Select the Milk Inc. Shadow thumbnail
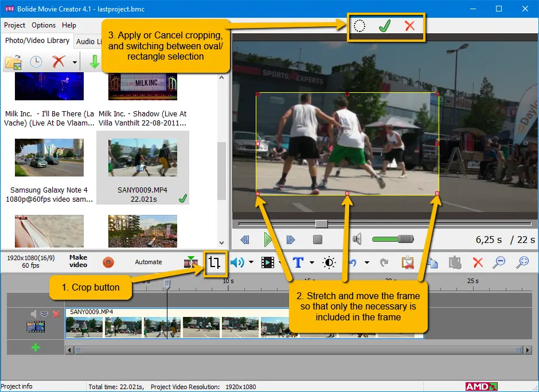Image resolution: width=539 pixels, height=392 pixels. pyautogui.click(x=143, y=87)
